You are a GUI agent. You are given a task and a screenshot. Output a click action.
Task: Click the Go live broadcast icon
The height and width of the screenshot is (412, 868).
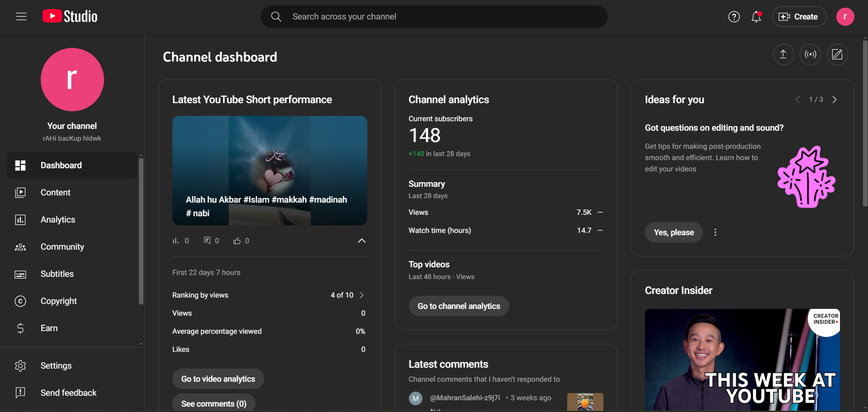pyautogui.click(x=810, y=55)
